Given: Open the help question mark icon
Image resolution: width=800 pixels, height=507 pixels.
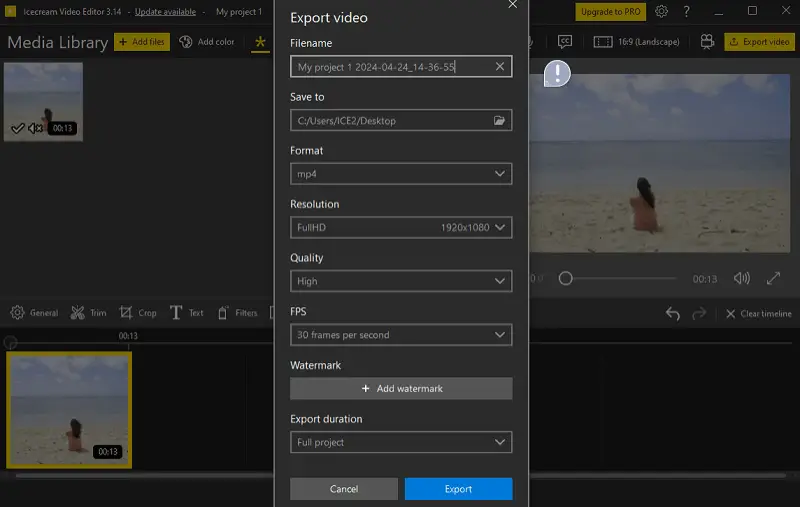Looking at the screenshot, I should click(x=686, y=11).
